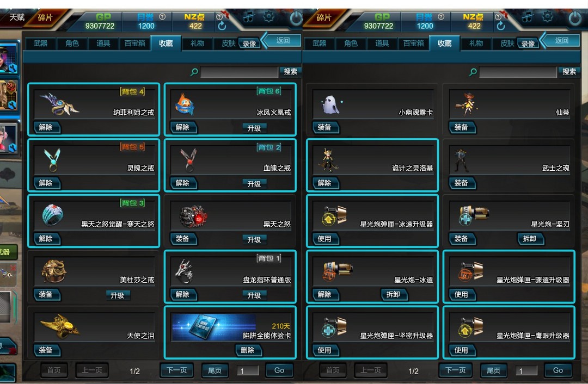Open the 天赋 tab
The height and width of the screenshot is (384, 588).
[x=17, y=17]
